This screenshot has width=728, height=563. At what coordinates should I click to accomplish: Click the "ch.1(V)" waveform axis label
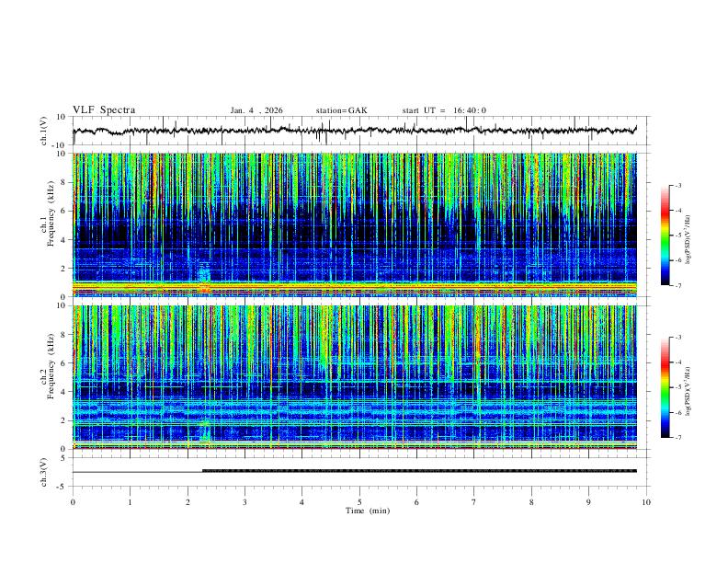[x=44, y=131]
